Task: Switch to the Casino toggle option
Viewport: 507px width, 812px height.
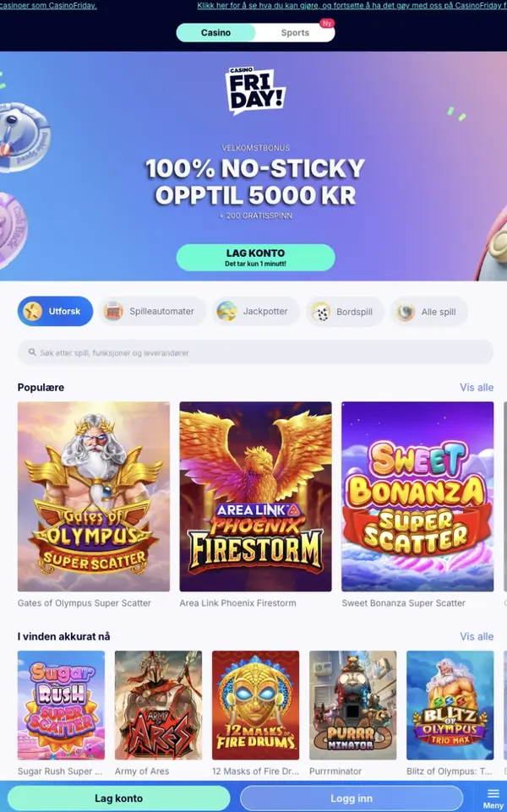Action: coord(216,33)
